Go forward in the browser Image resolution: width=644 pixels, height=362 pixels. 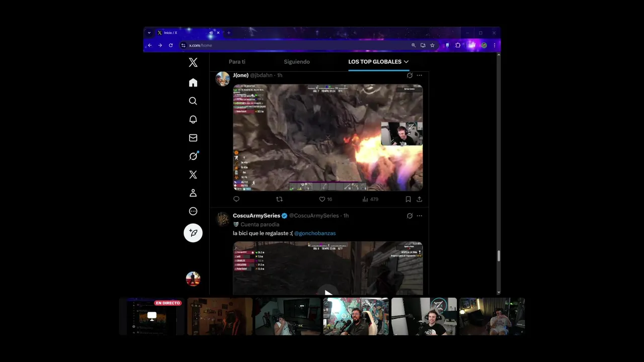(x=160, y=45)
